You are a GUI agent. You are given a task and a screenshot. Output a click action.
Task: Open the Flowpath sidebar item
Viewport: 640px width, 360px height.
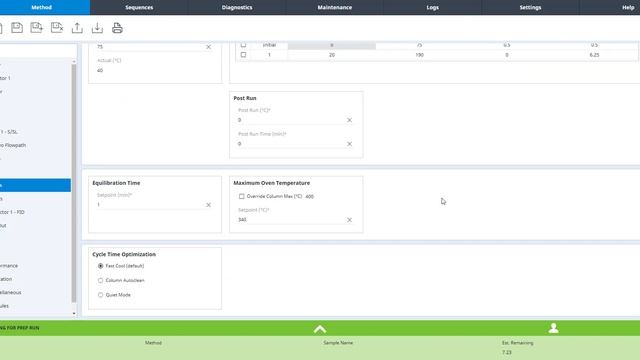tap(13, 145)
